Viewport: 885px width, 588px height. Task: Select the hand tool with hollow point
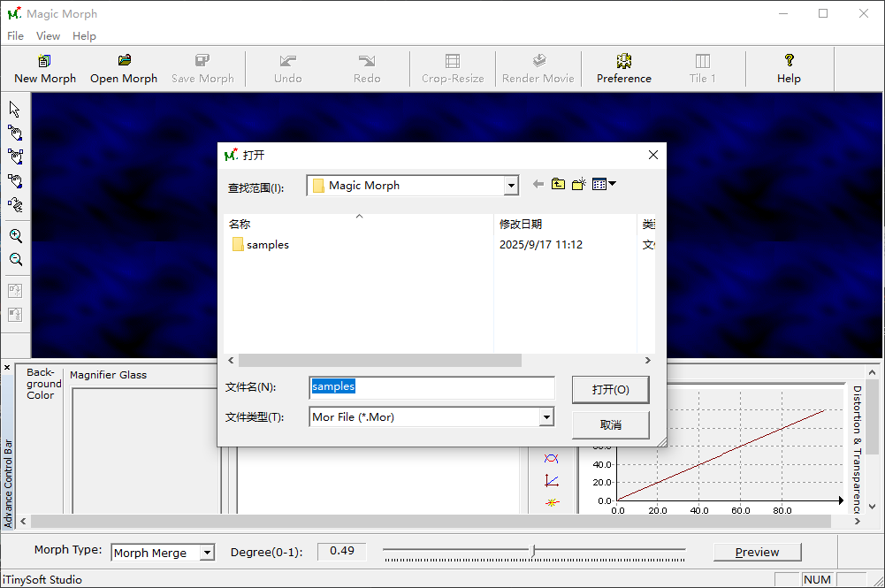tap(15, 181)
